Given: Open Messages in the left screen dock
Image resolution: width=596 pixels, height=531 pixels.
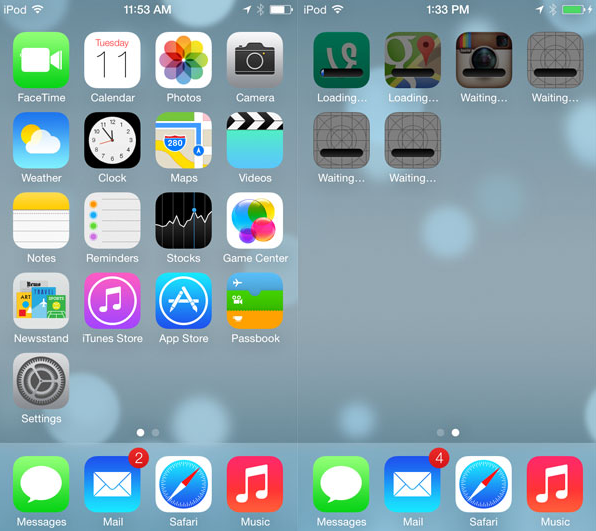Looking at the screenshot, I should (41, 484).
